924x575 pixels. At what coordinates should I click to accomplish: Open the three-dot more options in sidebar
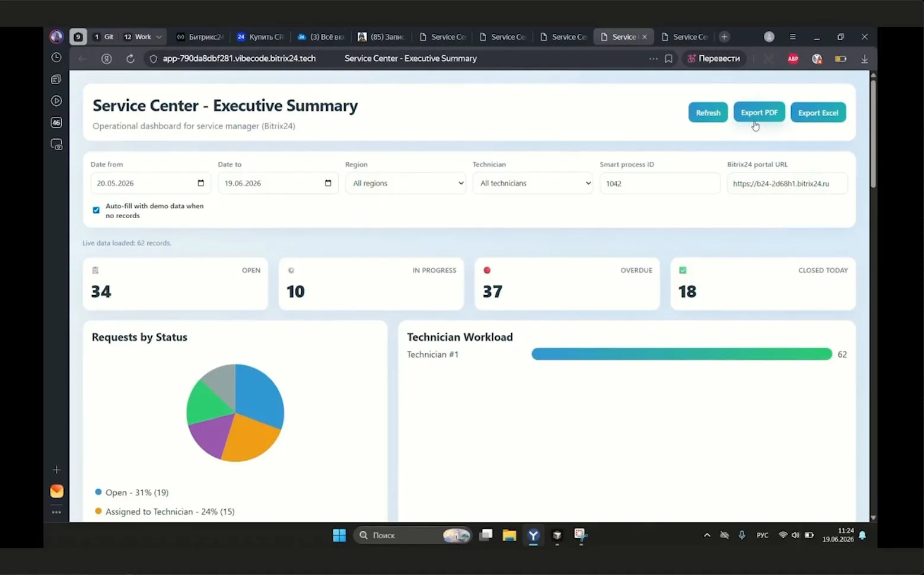[56, 512]
